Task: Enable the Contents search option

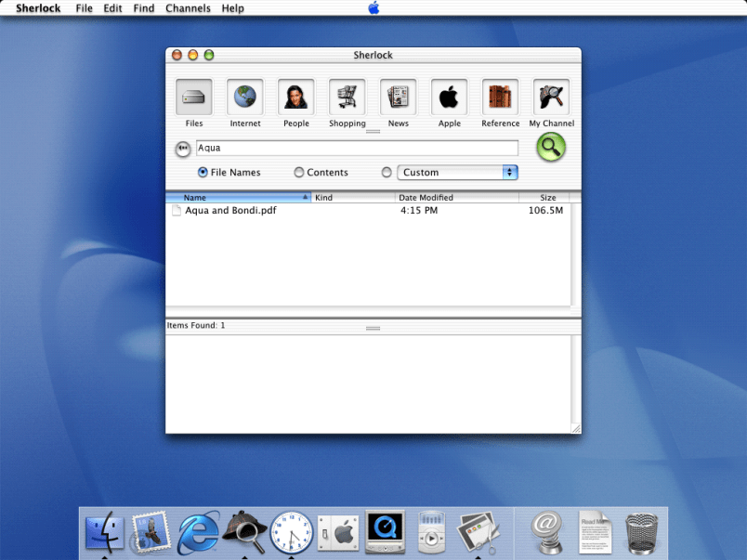Action: pyautogui.click(x=299, y=173)
